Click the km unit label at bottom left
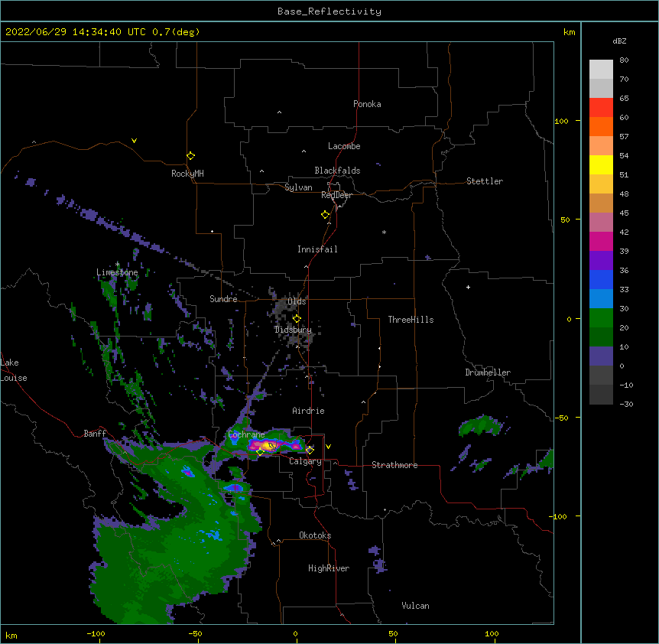This screenshot has height=644, width=659. [x=11, y=635]
